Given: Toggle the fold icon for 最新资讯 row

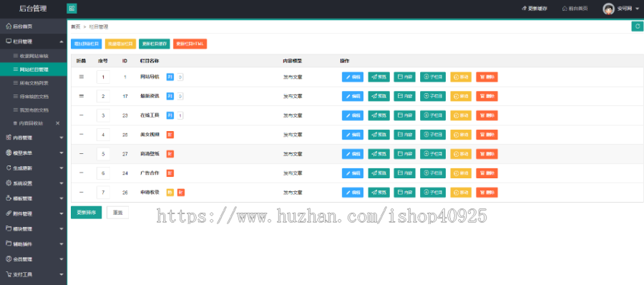Looking at the screenshot, I should [82, 96].
